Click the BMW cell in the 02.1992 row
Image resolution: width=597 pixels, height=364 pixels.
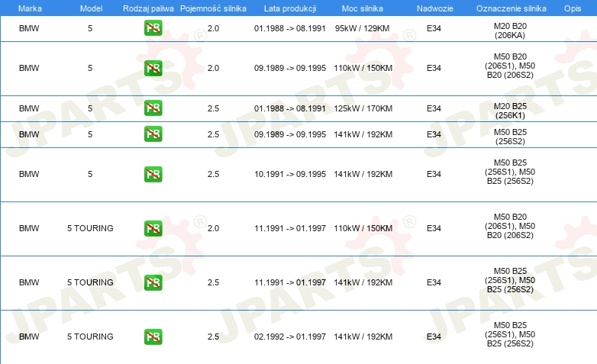29,337
